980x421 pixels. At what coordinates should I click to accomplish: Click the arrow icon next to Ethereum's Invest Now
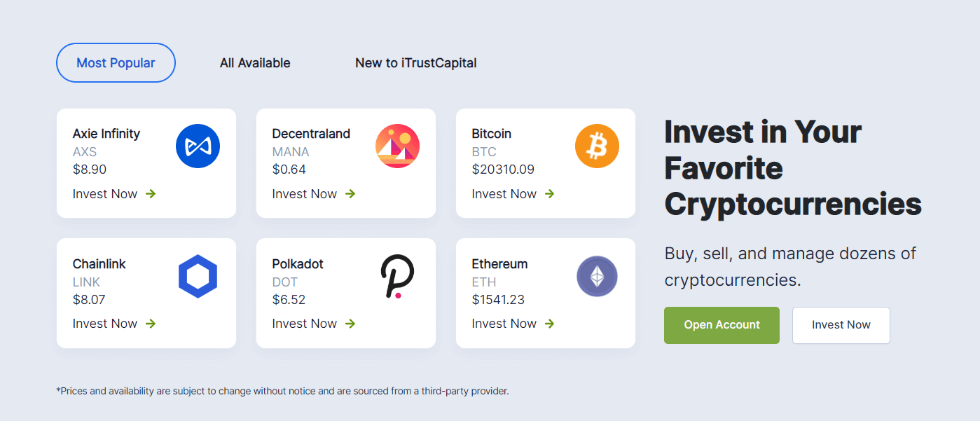tap(551, 324)
